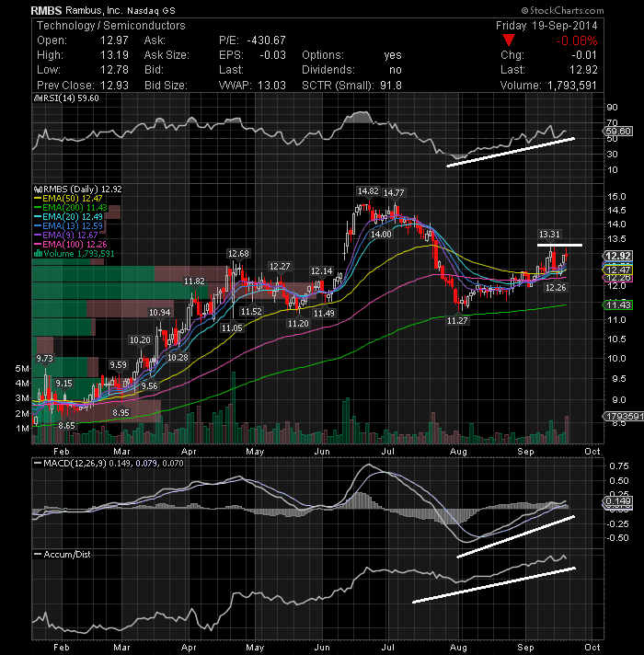Click the 1793591 volume axis tag
The width and height of the screenshot is (644, 655).
tap(624, 416)
